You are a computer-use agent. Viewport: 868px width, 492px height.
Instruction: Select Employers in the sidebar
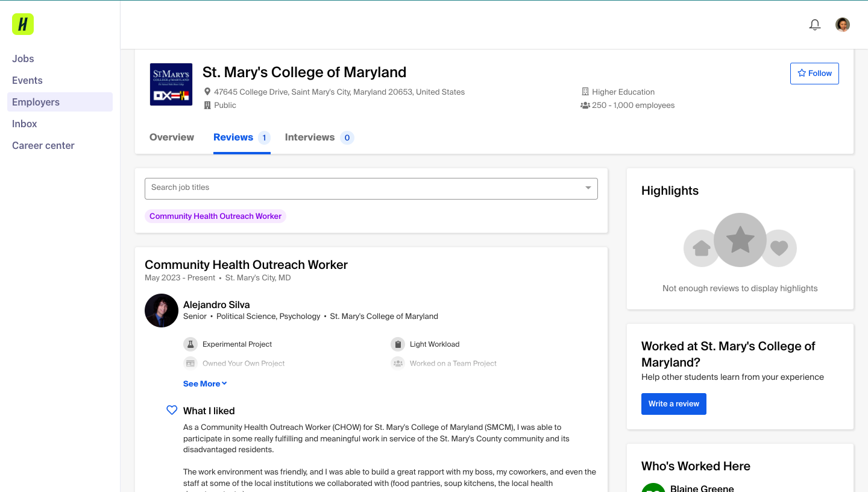60,102
